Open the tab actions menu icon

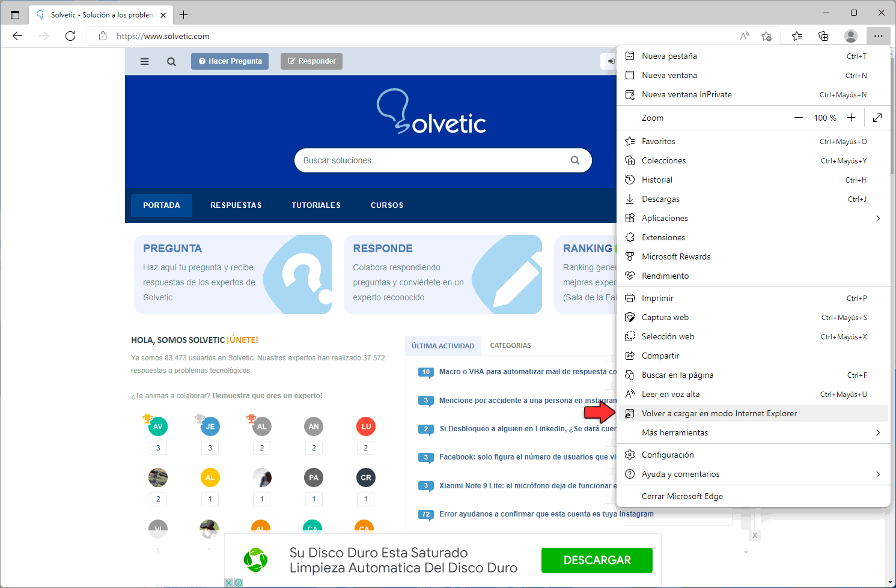[x=15, y=15]
